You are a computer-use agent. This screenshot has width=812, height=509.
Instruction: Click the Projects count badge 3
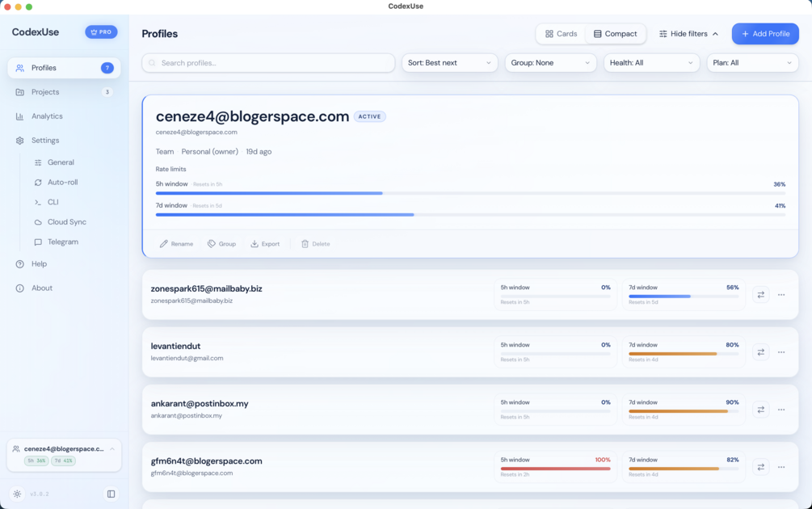tap(107, 92)
